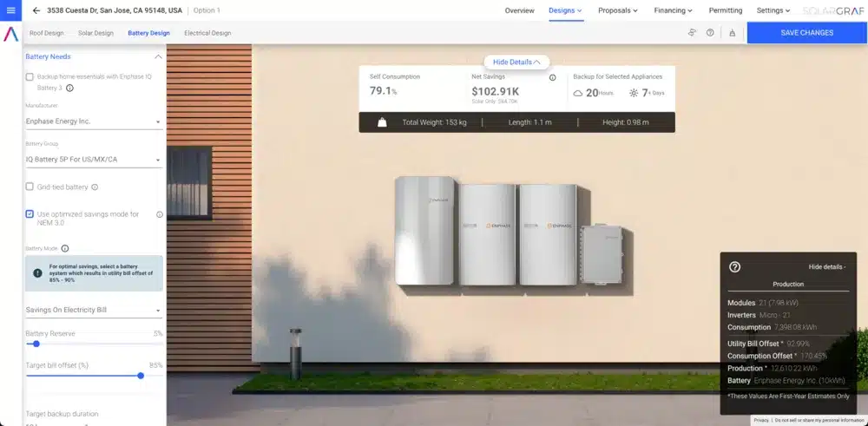Click the signpost icon in toolbar
This screenshot has width=868, height=426.
coord(692,33)
